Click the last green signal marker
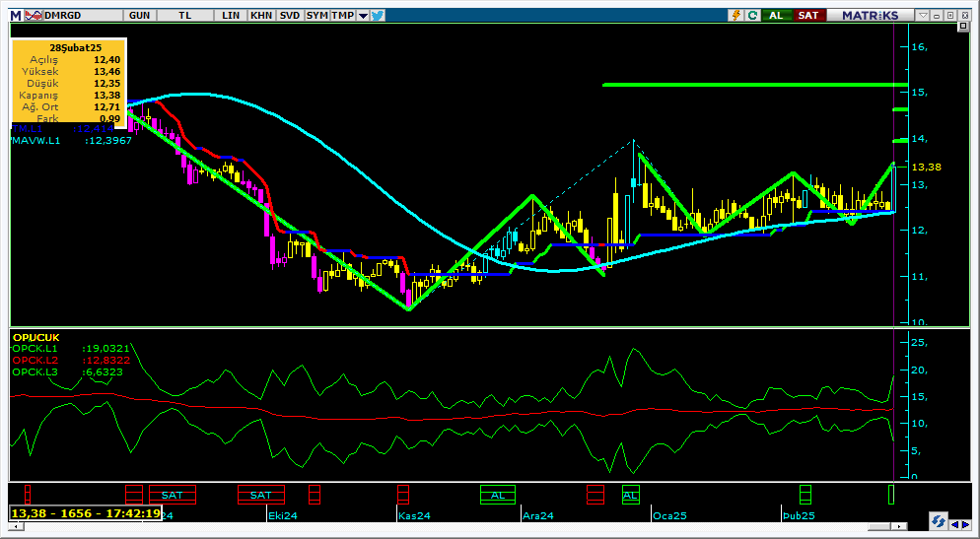 [891, 495]
